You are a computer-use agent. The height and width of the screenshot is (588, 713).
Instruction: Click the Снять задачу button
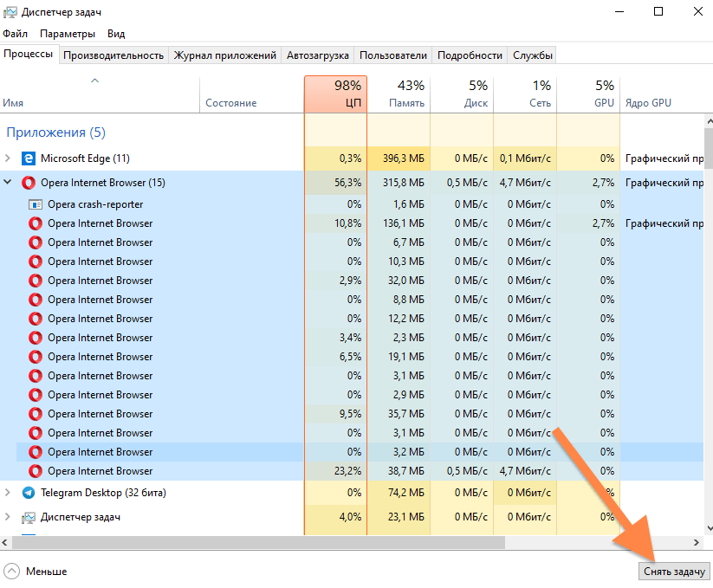point(674,572)
